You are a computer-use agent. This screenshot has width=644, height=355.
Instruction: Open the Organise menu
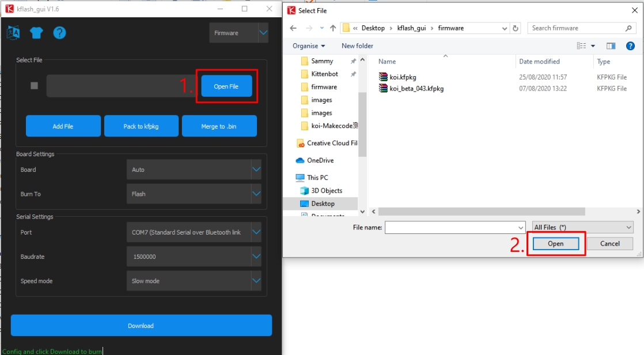coord(309,46)
